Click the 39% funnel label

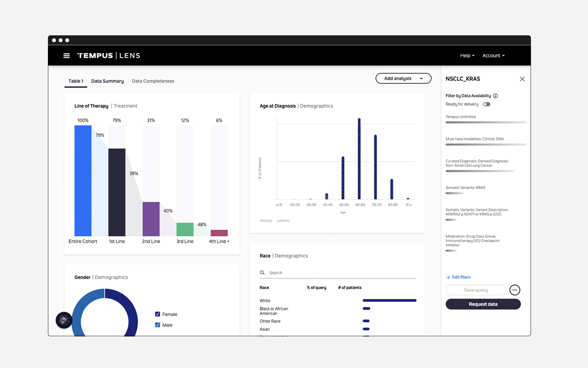(x=134, y=174)
